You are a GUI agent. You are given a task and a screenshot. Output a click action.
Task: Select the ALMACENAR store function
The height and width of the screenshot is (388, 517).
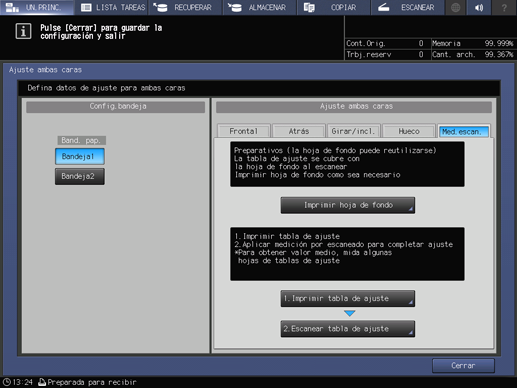click(x=260, y=7)
